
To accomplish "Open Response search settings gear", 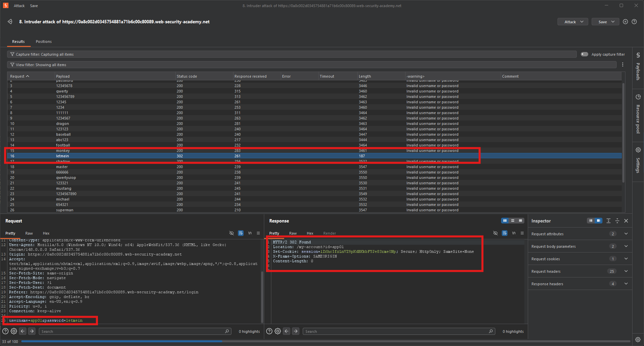I will coord(278,331).
